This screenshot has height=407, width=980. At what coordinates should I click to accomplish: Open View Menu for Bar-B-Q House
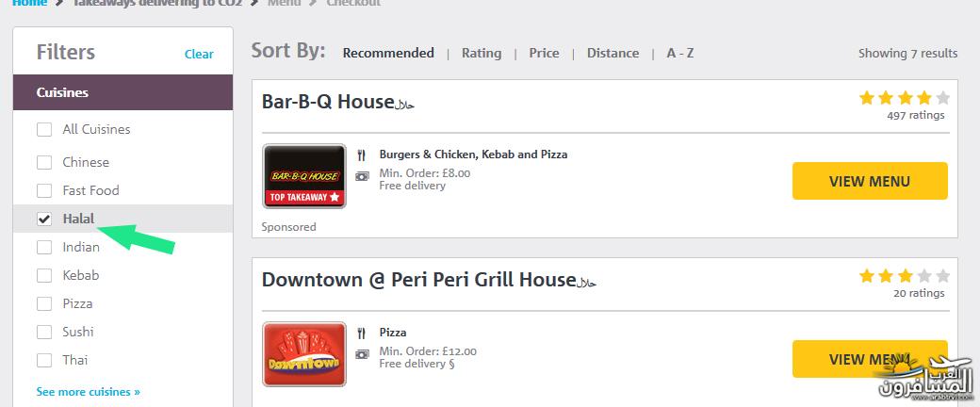click(870, 181)
